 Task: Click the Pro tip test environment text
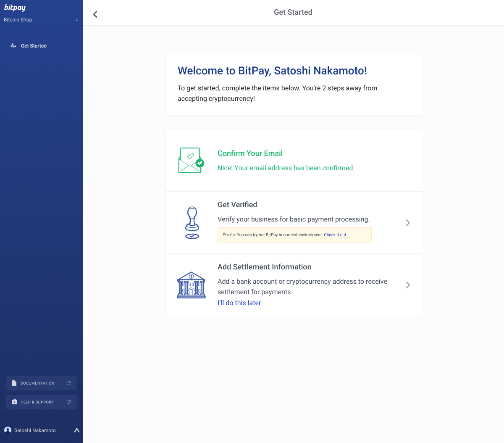[273, 235]
